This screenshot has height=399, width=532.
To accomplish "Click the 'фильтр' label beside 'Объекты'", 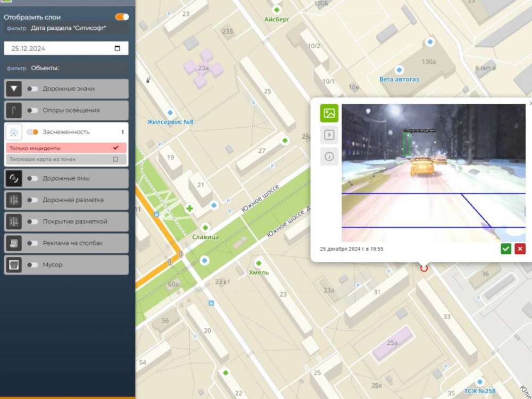I will coord(16,68).
